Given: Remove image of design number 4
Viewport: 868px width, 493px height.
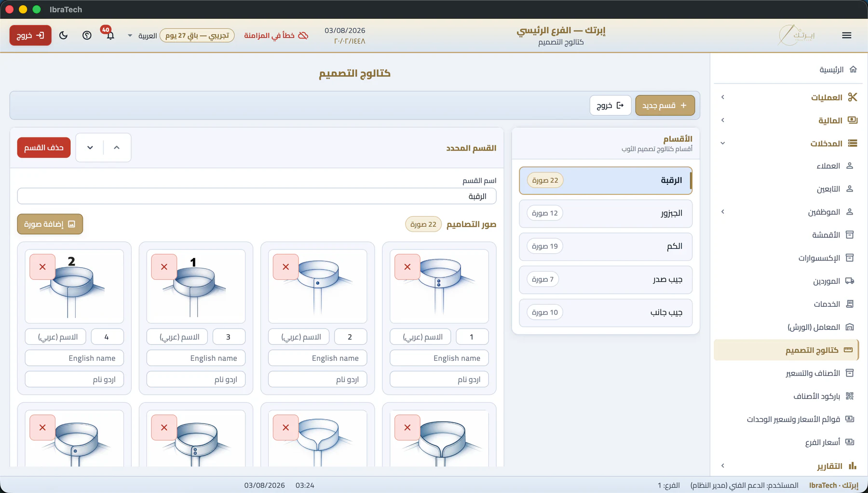Looking at the screenshot, I should (x=43, y=267).
